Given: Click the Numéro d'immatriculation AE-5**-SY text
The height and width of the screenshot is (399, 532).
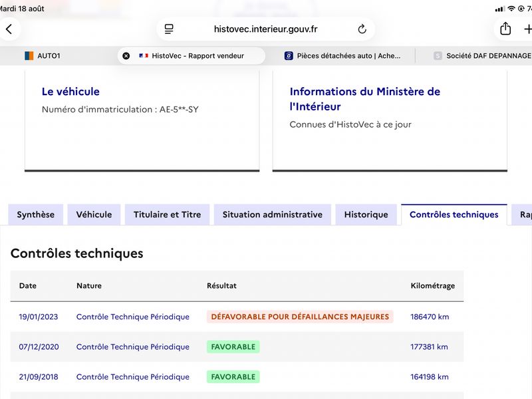Looking at the screenshot, I should pyautogui.click(x=120, y=109).
